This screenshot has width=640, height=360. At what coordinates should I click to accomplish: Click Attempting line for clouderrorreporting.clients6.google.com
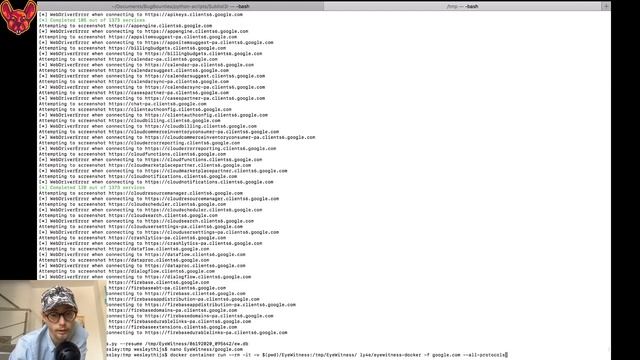139,142
